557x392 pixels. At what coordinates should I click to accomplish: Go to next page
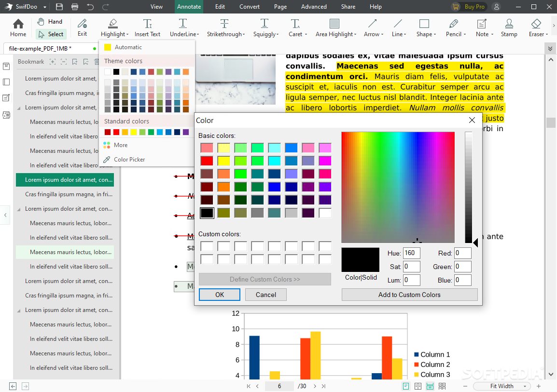tap(315, 386)
